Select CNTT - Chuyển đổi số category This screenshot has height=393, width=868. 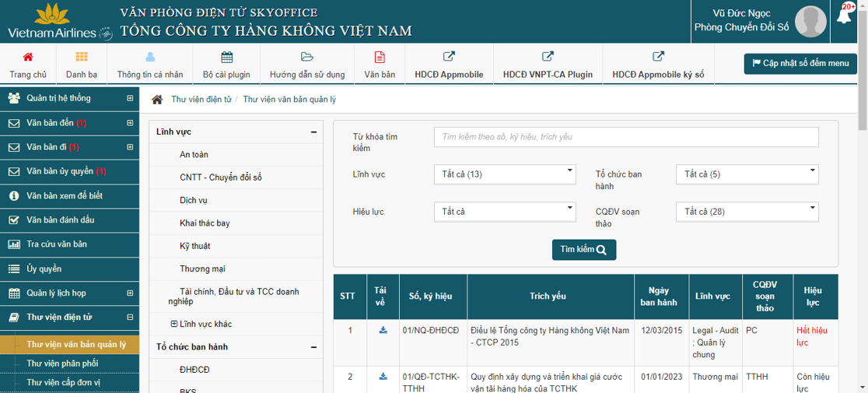221,177
